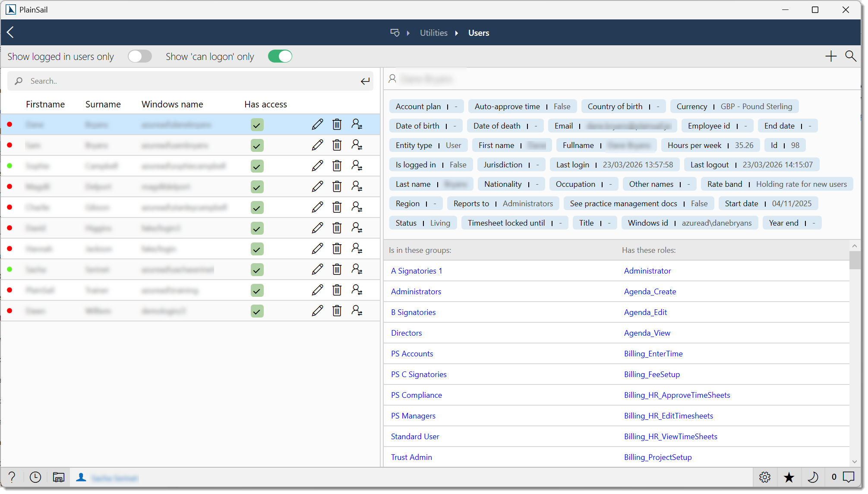This screenshot has width=868, height=494.
Task: Toggle dark mode moon icon
Action: [x=812, y=477]
